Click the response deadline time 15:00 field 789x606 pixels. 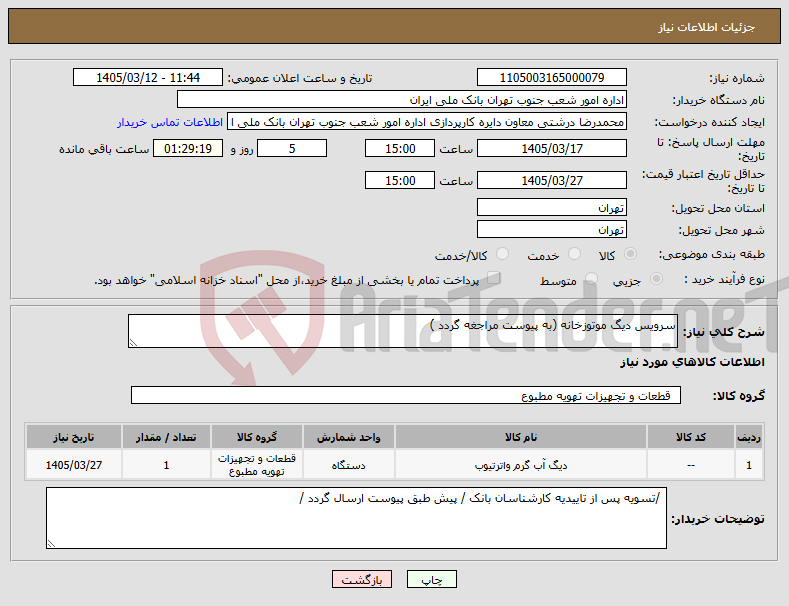(x=400, y=148)
